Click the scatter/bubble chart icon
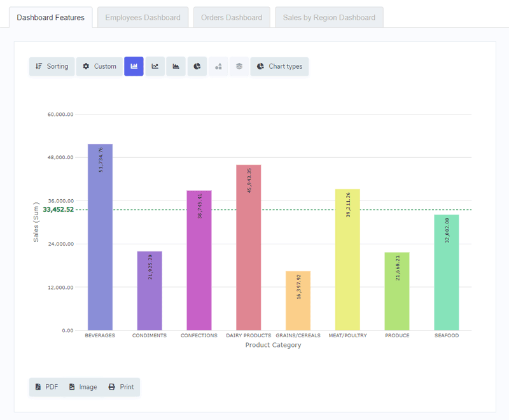 pyautogui.click(x=218, y=66)
